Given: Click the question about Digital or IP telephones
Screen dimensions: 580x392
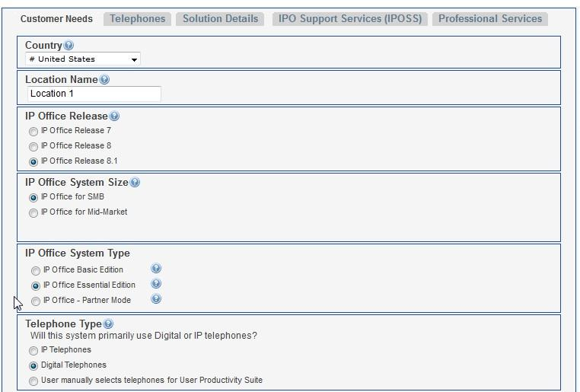Looking at the screenshot, I should (x=144, y=336).
